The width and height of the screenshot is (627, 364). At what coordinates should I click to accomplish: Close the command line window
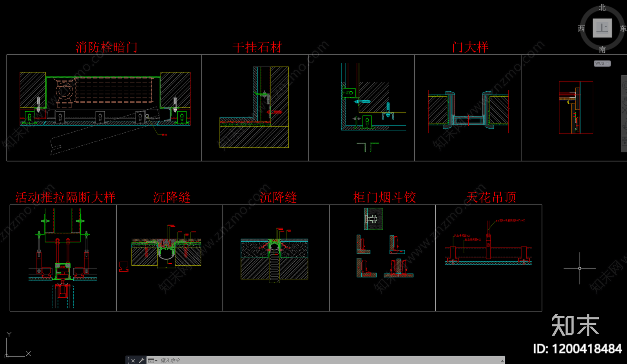point(133,360)
